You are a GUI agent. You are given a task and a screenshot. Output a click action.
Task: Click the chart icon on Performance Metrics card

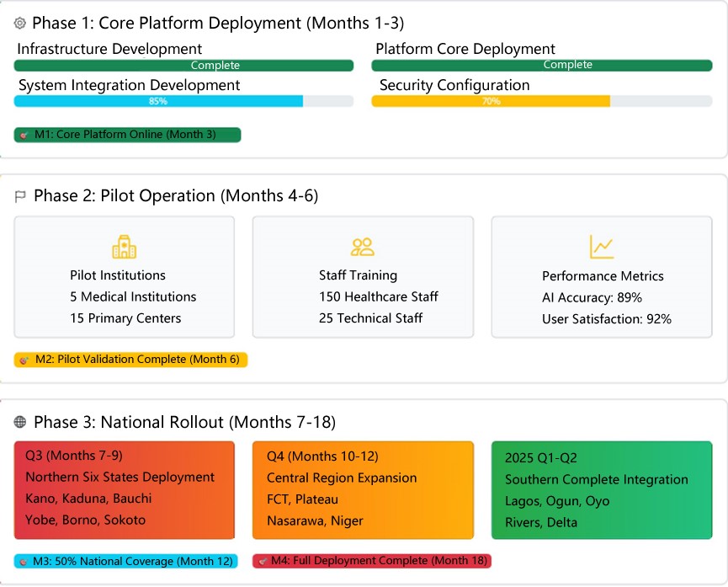pos(602,246)
